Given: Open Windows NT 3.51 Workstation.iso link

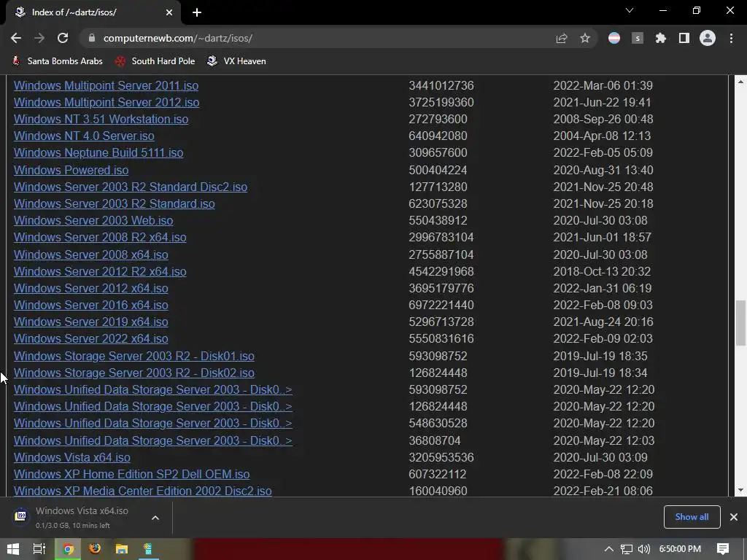Looking at the screenshot, I should click(101, 119).
